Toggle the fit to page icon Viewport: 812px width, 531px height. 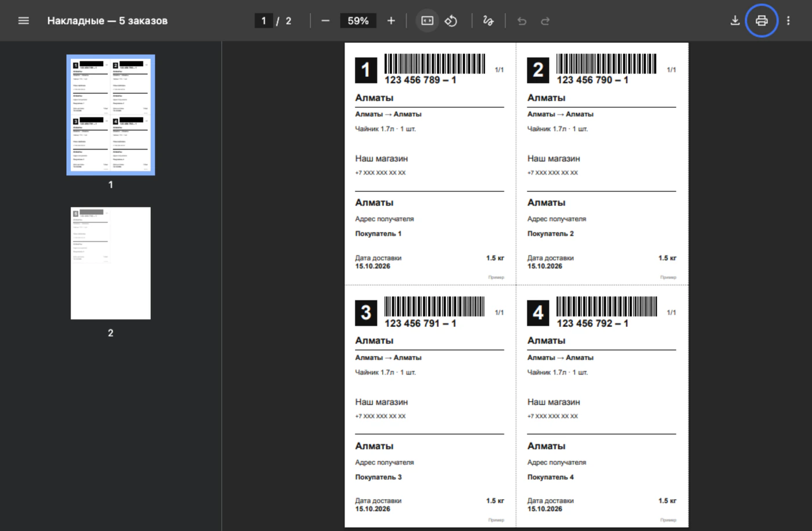(427, 21)
